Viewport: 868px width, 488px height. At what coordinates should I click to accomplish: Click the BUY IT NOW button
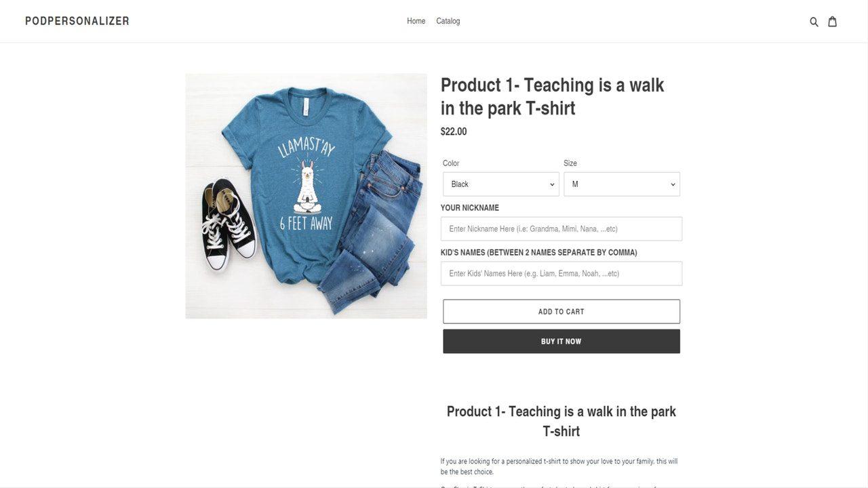(561, 341)
